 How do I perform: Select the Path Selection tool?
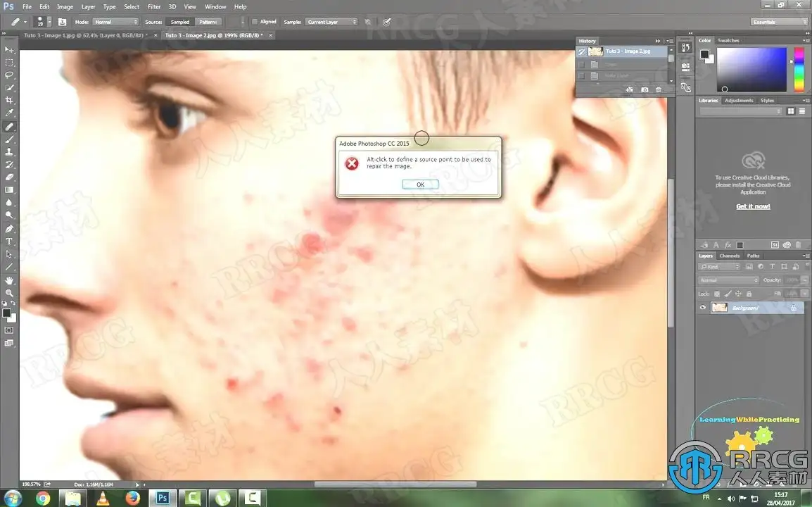click(x=9, y=254)
